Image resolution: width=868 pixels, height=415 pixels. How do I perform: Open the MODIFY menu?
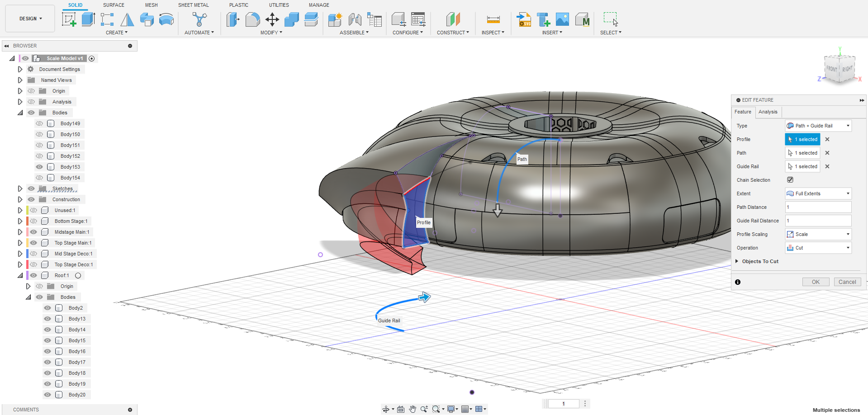(271, 33)
